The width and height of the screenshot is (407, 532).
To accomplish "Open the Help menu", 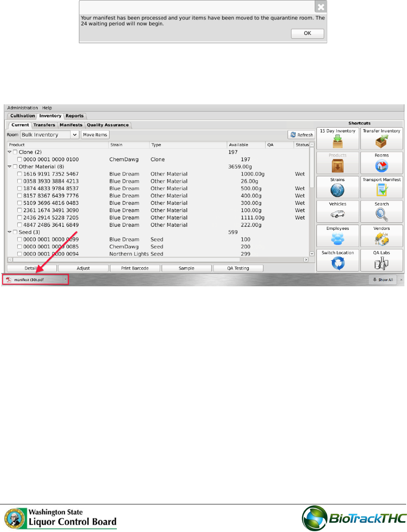I will pyautogui.click(x=47, y=108).
